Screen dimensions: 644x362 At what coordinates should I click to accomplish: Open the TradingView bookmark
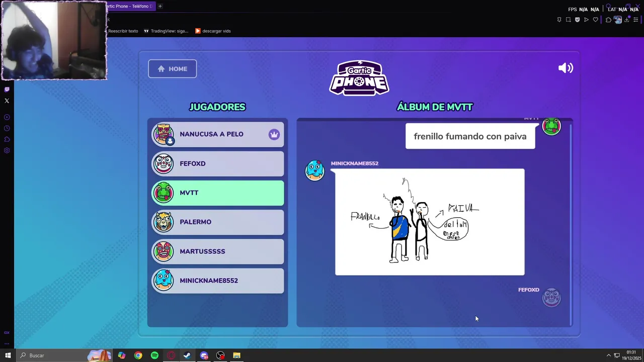pyautogui.click(x=166, y=31)
